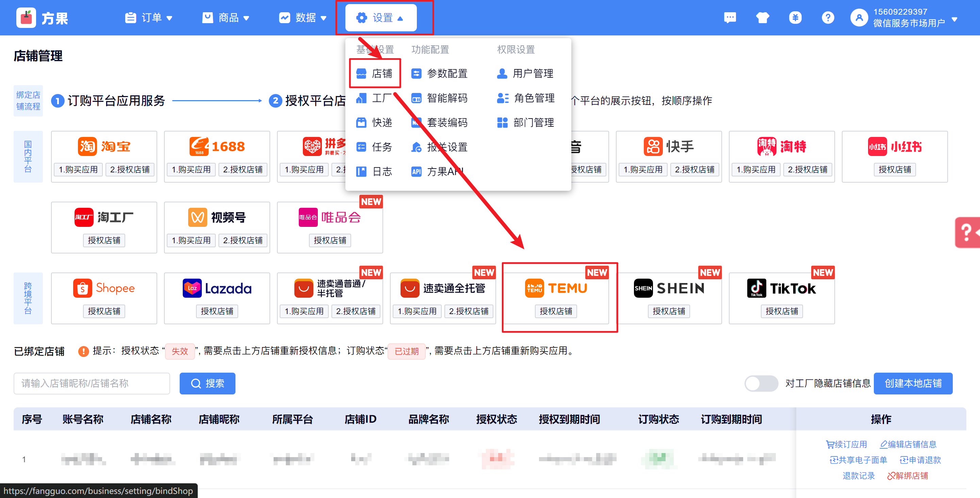Click the user avatar icon
Screen dimensions: 980x498
point(859,18)
